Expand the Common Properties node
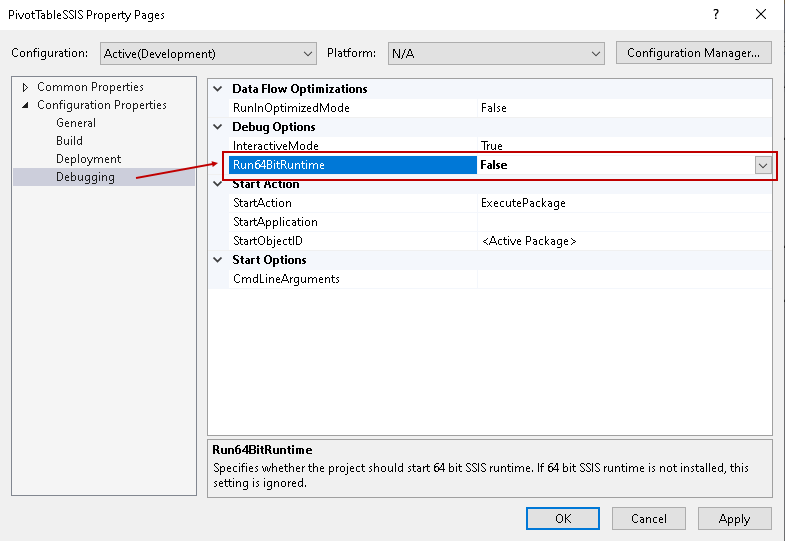 click(26, 87)
